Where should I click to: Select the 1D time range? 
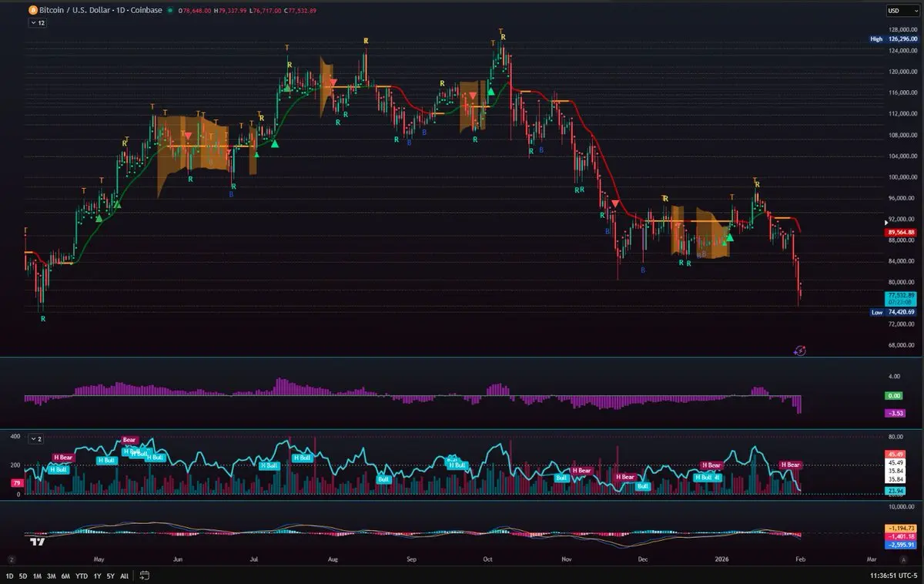click(10, 576)
